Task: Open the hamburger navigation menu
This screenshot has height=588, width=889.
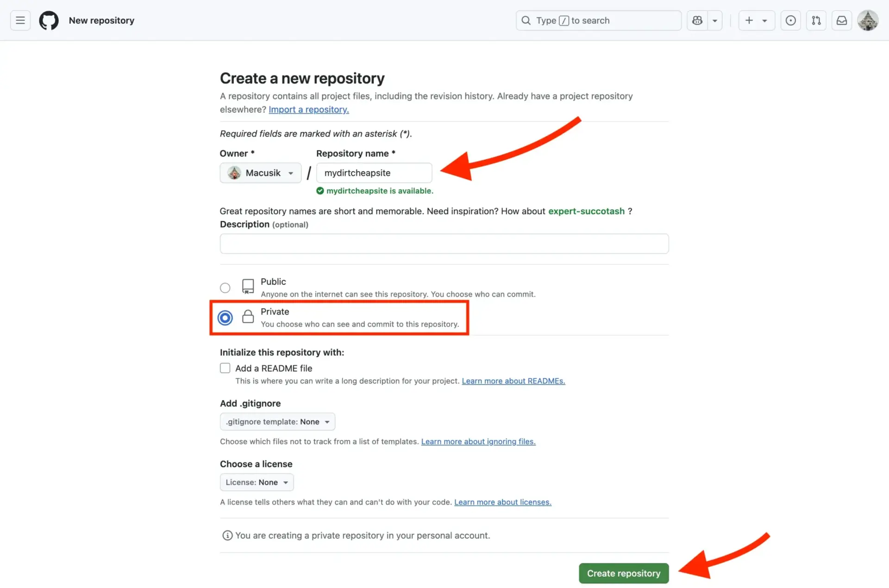Action: pos(20,20)
